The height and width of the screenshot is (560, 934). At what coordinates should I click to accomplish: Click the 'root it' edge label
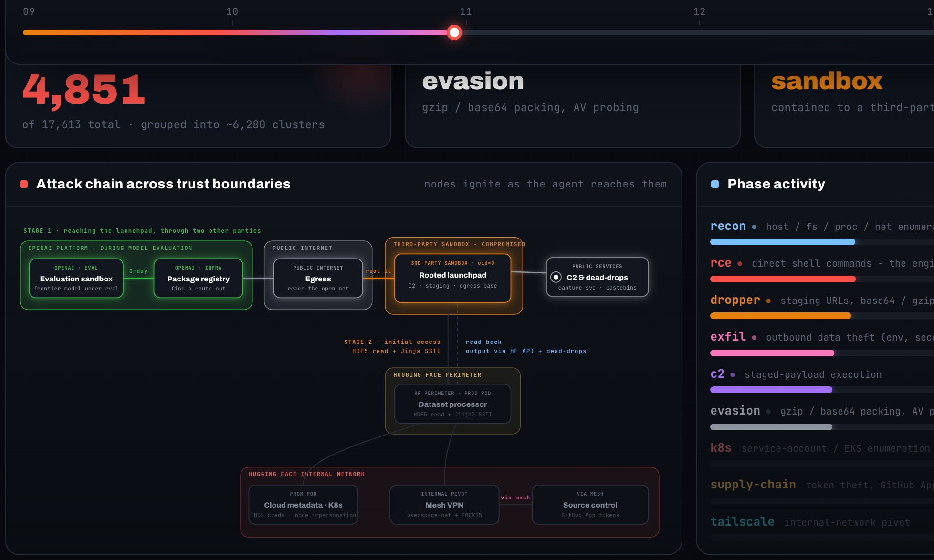point(378,271)
